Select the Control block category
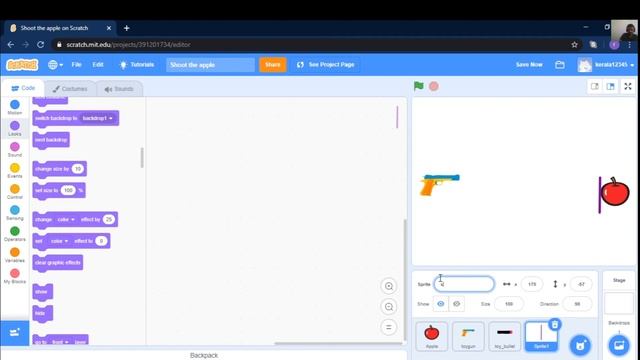The image size is (640, 360). [15, 191]
